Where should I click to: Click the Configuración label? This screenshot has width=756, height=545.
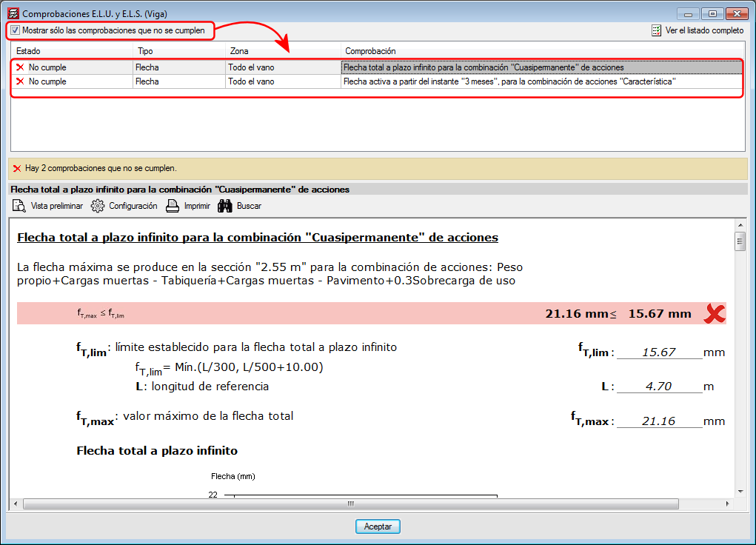[133, 206]
